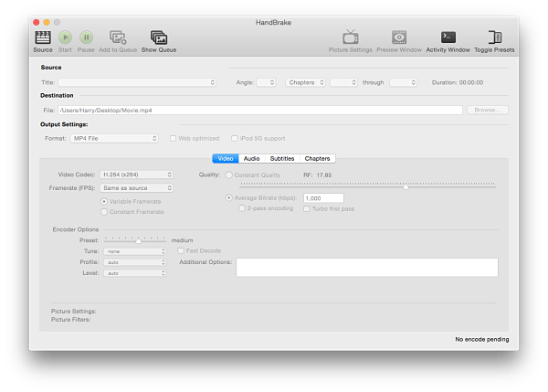Open the Title dropdown
Viewport: 548px width, 392px height.
tap(137, 82)
